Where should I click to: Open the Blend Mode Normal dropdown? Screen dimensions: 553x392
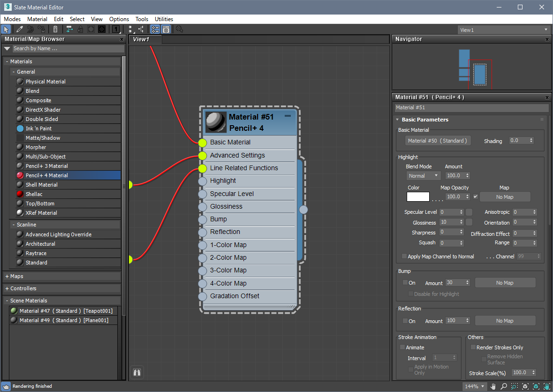(x=424, y=176)
